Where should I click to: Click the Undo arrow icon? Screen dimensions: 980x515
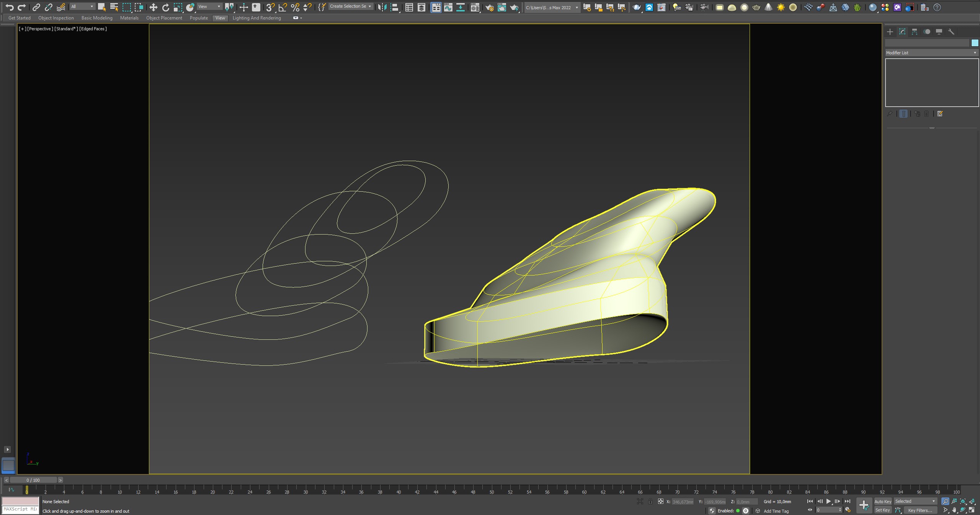[x=10, y=7]
